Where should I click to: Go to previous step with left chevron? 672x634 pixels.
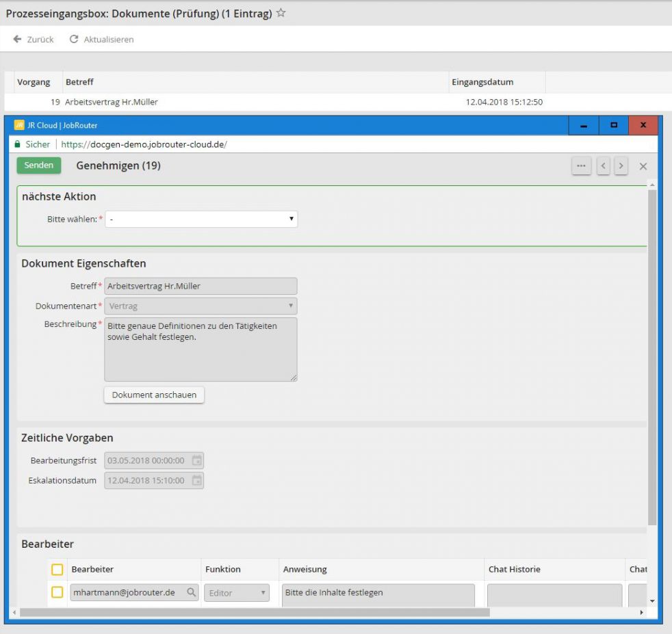pos(603,166)
